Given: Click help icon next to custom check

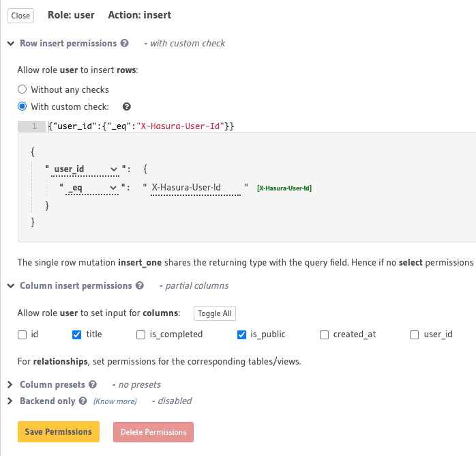Looking at the screenshot, I should pyautogui.click(x=126, y=106).
